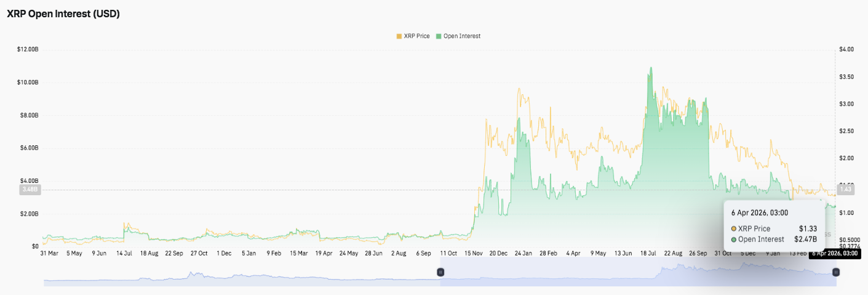Image resolution: width=868 pixels, height=295 pixels.
Task: Click the yellow XRP Price dot in tooltip
Action: click(x=734, y=228)
